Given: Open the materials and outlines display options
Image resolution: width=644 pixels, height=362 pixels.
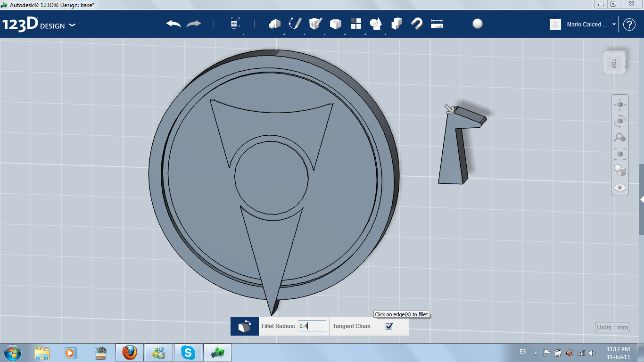Looking at the screenshot, I should [x=620, y=170].
